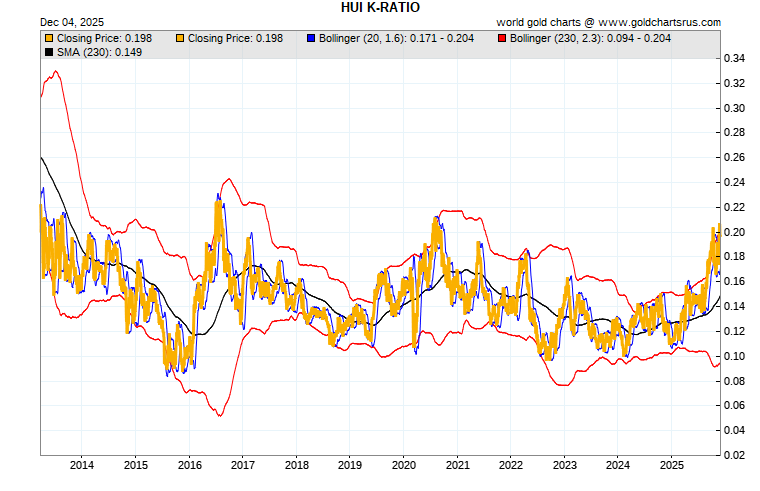Click the 2025 x-axis label
The height and width of the screenshot is (491, 760).
coord(672,465)
